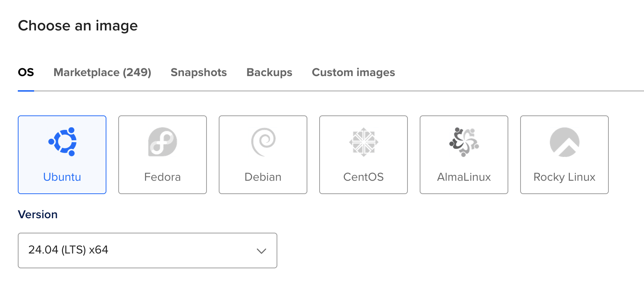Click the CentOS logo icon
Screen dimensions: 644x298
363,142
